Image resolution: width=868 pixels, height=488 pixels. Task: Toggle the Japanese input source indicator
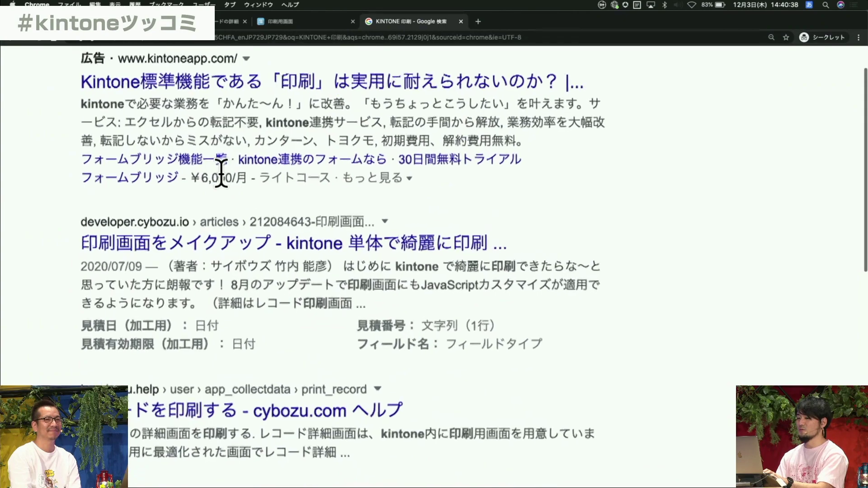point(809,5)
